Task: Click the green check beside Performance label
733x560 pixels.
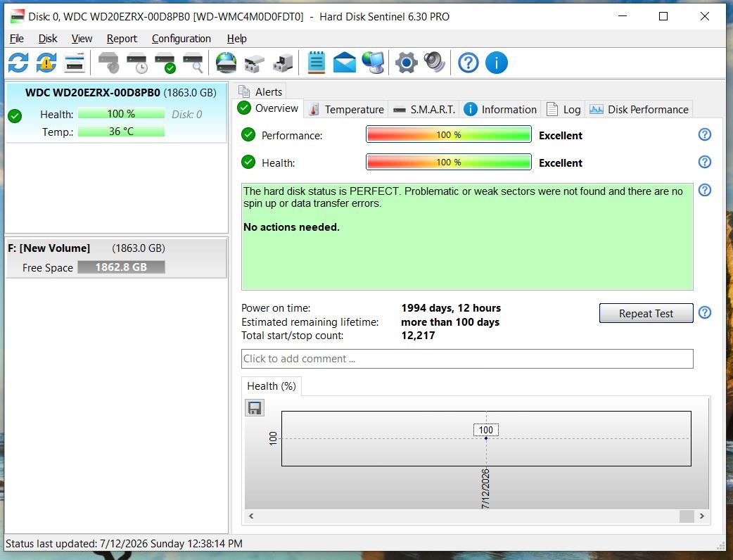Action: click(x=248, y=135)
